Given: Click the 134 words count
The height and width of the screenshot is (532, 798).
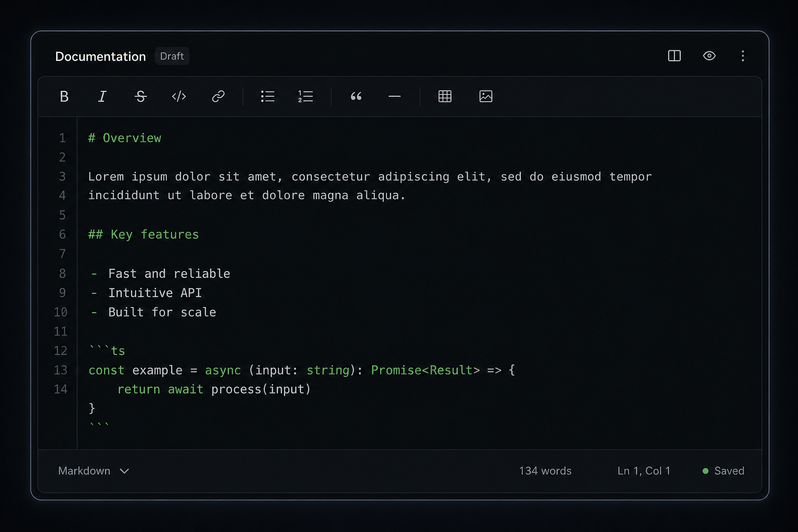Looking at the screenshot, I should (545, 471).
